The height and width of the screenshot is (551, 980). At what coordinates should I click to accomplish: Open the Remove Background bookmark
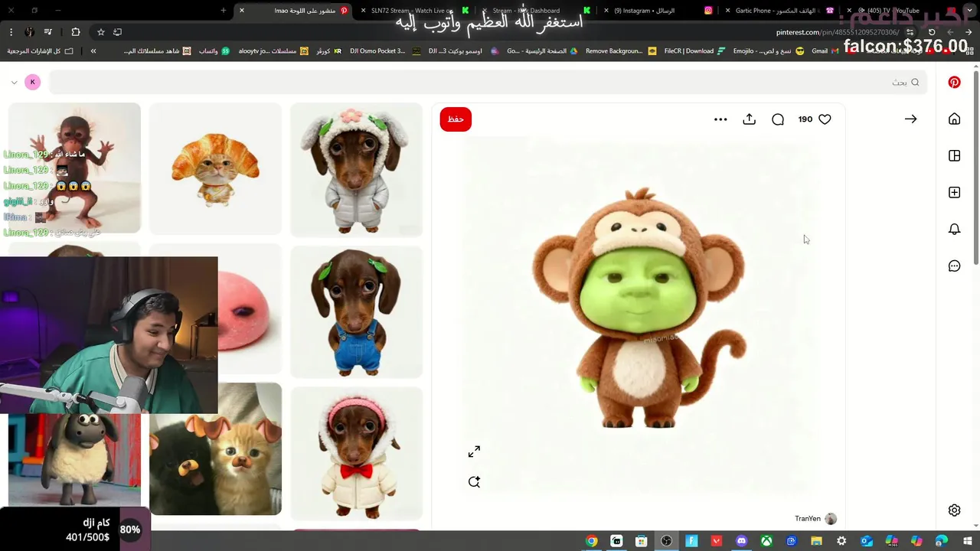point(620,51)
